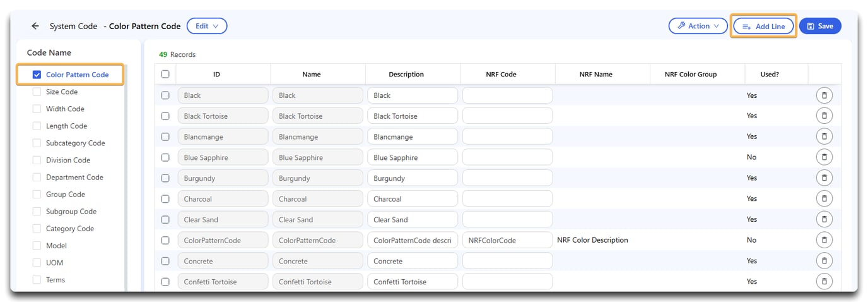The height and width of the screenshot is (302, 868).
Task: Click trash icon for Concrete row
Action: tap(824, 261)
